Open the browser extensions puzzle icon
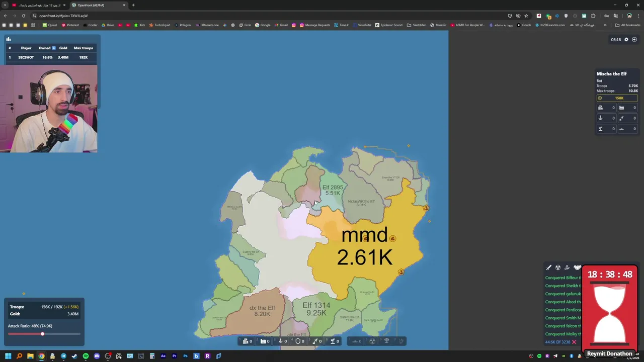Image resolution: width=644 pixels, height=362 pixels. click(593, 16)
